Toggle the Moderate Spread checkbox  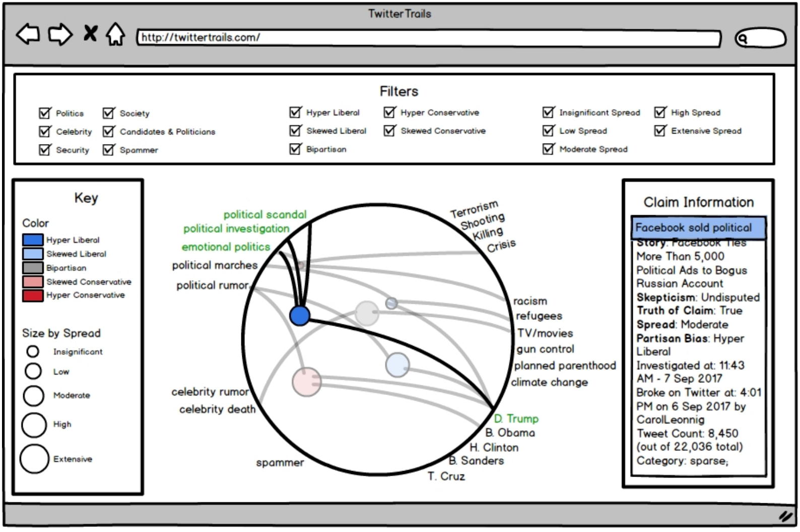[x=549, y=149]
